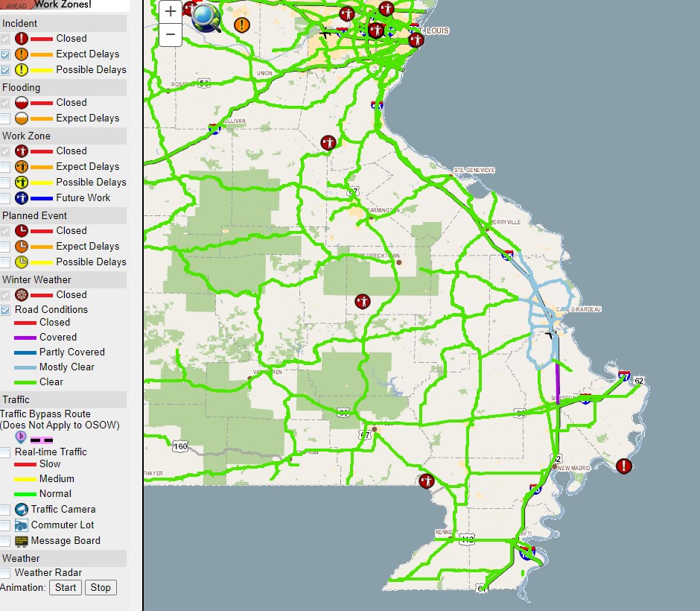The height and width of the screenshot is (611, 700).
Task: Check the Traffic Camera checkbox
Action: (5, 510)
